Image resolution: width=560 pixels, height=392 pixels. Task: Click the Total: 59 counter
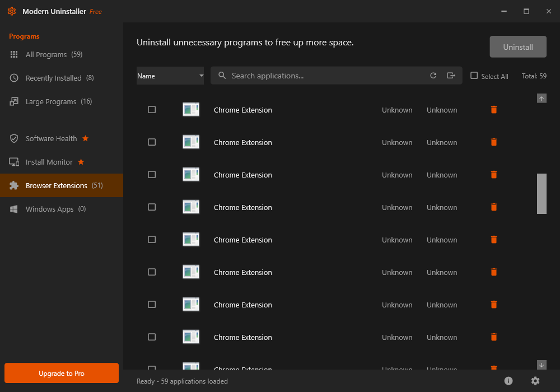click(534, 76)
